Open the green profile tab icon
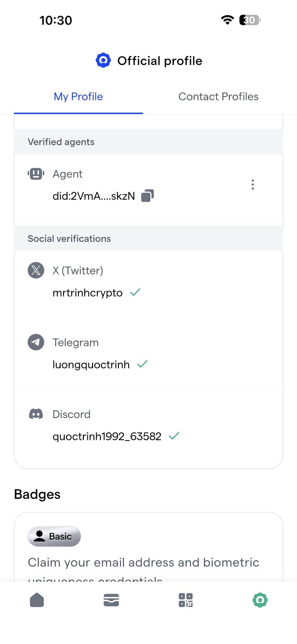 coord(260,600)
